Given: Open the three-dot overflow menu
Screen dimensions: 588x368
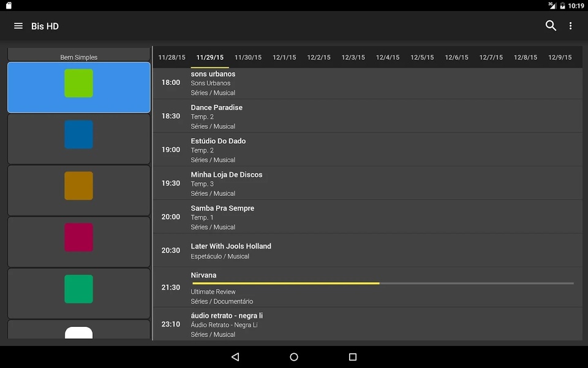Looking at the screenshot, I should (x=570, y=26).
